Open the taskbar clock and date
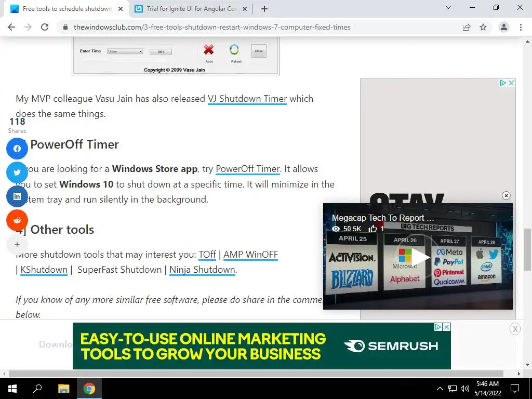The height and width of the screenshot is (399, 532). coord(487,389)
